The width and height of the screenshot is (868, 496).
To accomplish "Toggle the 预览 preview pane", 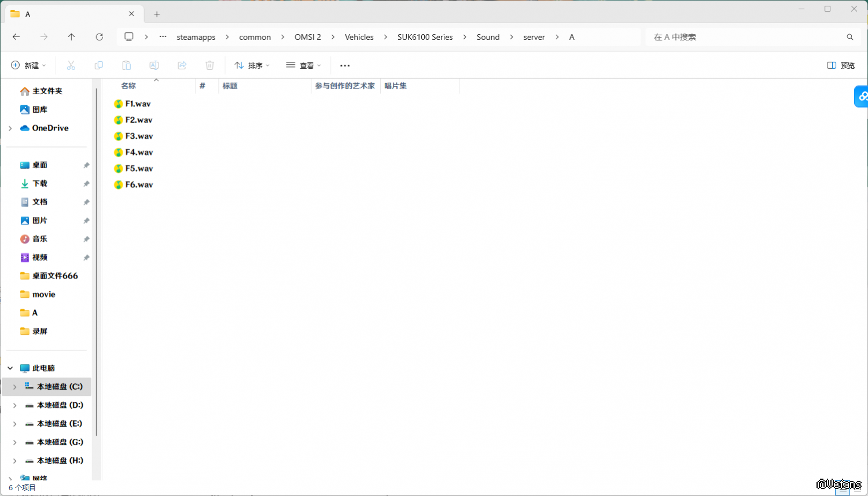I will pyautogui.click(x=841, y=65).
